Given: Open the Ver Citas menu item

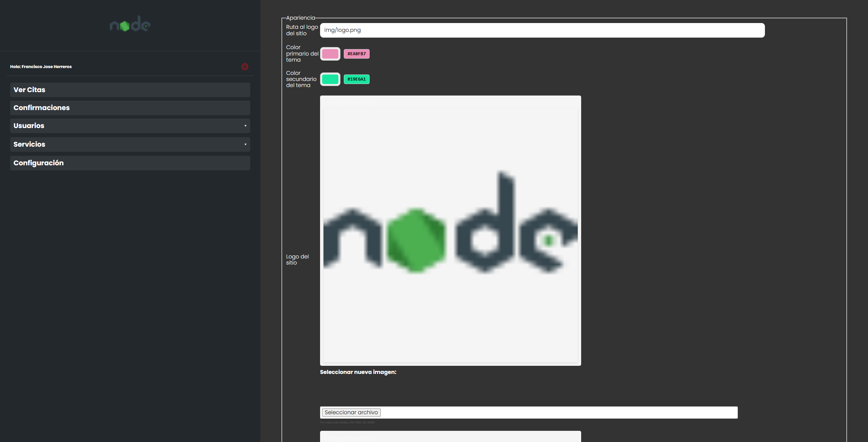Looking at the screenshot, I should [130, 90].
